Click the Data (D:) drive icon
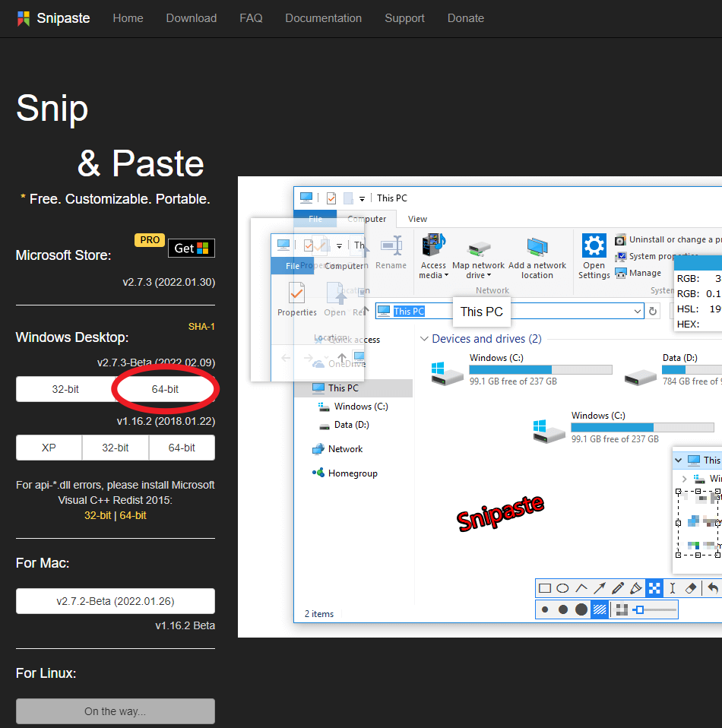722x728 pixels. point(640,376)
